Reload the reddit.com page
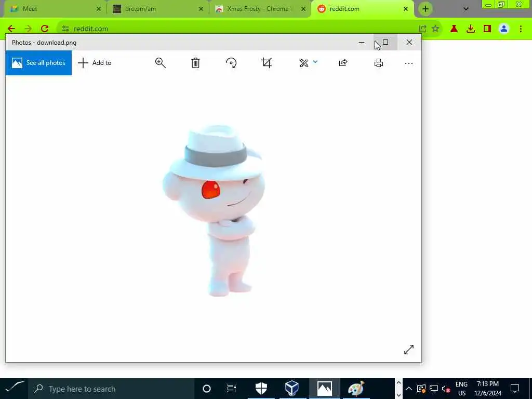The image size is (532, 399). 45,29
